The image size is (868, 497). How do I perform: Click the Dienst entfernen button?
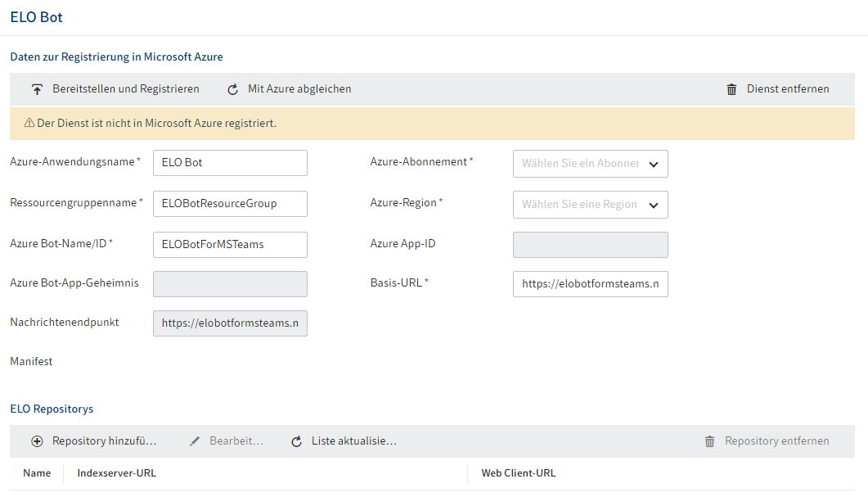click(x=778, y=89)
